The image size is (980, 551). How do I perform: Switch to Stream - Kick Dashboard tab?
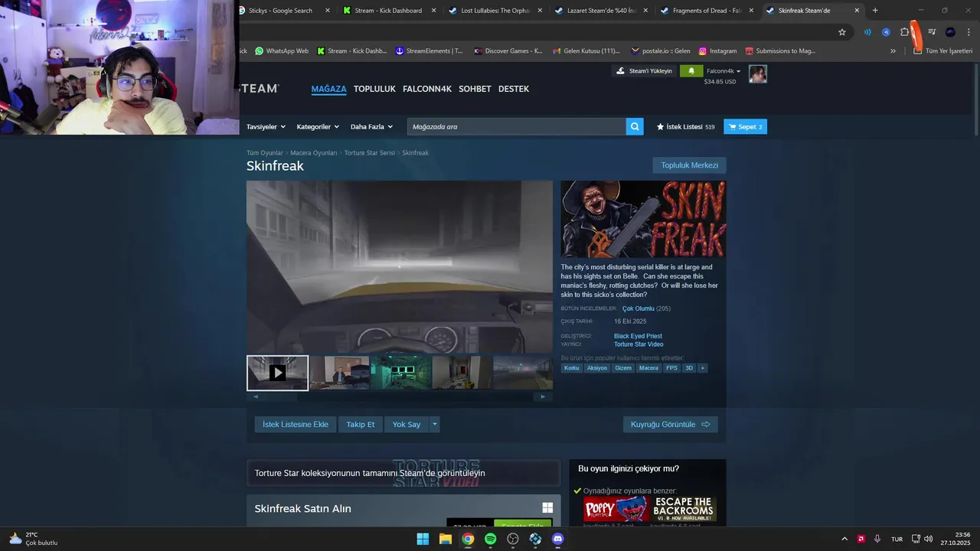pos(388,11)
